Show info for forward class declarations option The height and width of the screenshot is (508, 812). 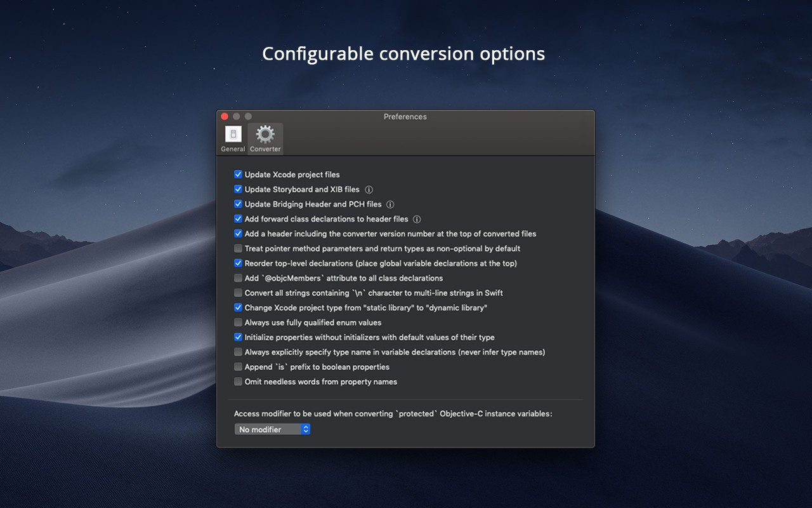pos(417,219)
